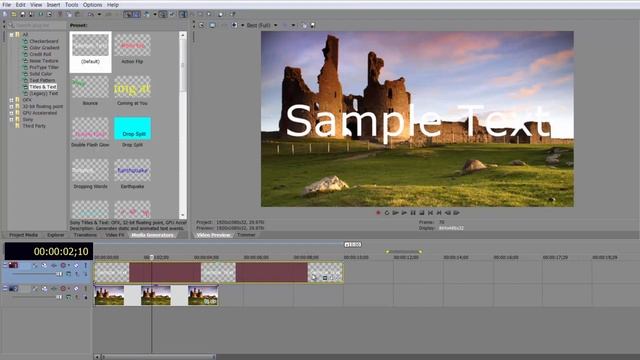Switch to the Video FX tab

[x=115, y=235]
